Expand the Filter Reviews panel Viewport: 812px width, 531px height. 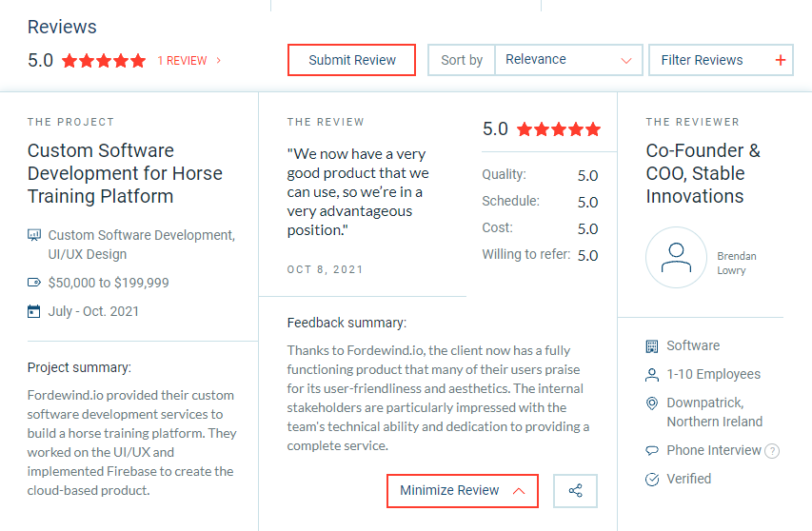[722, 60]
